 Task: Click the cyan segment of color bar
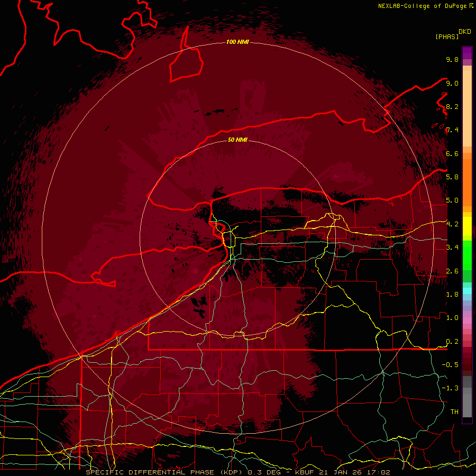click(467, 290)
